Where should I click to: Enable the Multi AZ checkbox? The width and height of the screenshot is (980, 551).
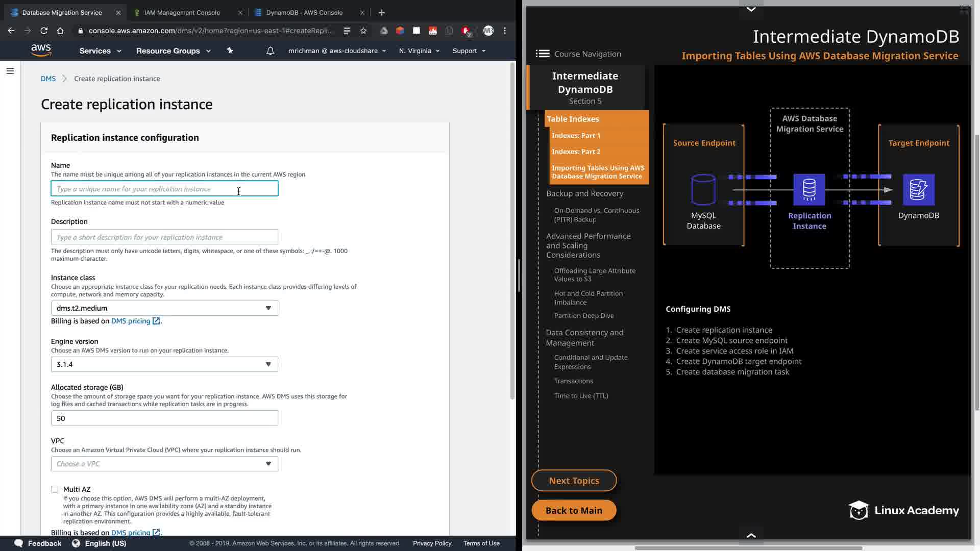click(x=55, y=489)
